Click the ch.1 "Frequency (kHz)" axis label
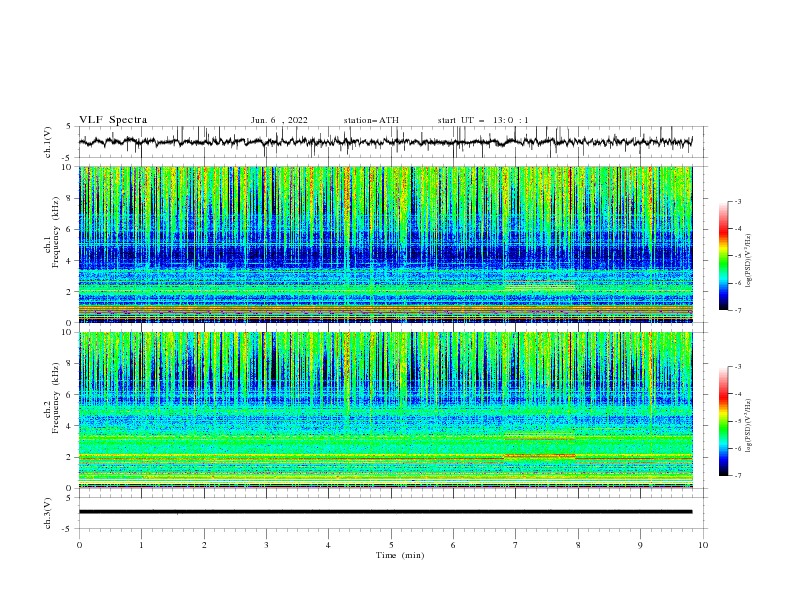792x612 pixels. click(56, 233)
